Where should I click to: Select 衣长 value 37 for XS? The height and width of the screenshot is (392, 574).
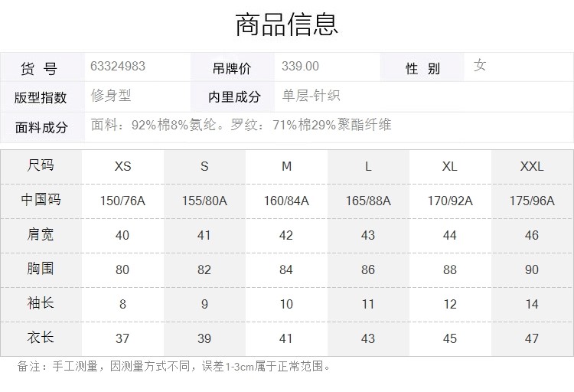coord(122,338)
